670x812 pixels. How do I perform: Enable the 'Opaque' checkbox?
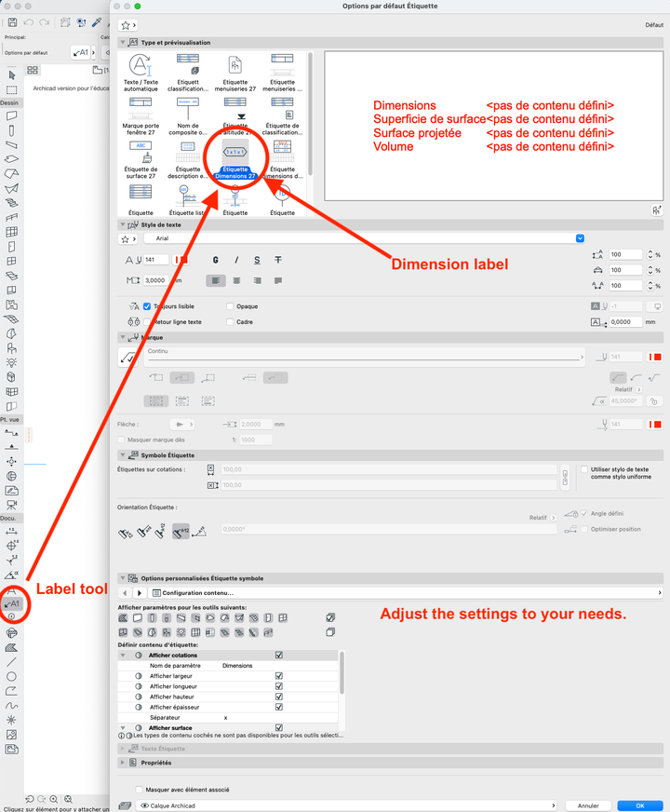(230, 306)
